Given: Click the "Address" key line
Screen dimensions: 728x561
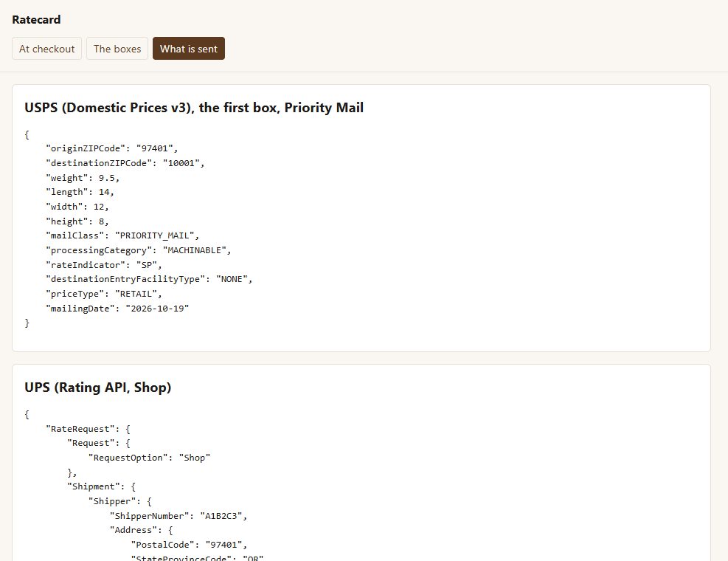Looking at the screenshot, I should (x=142, y=530).
